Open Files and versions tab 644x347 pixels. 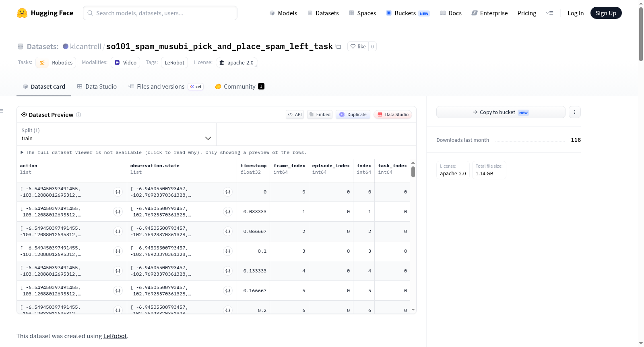pyautogui.click(x=165, y=87)
